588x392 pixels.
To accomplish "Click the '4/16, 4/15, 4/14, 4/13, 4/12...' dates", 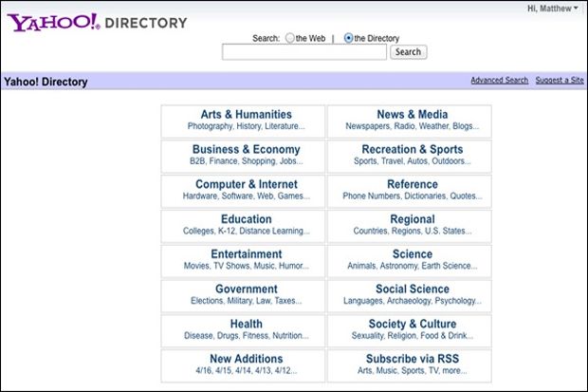I will click(247, 370).
